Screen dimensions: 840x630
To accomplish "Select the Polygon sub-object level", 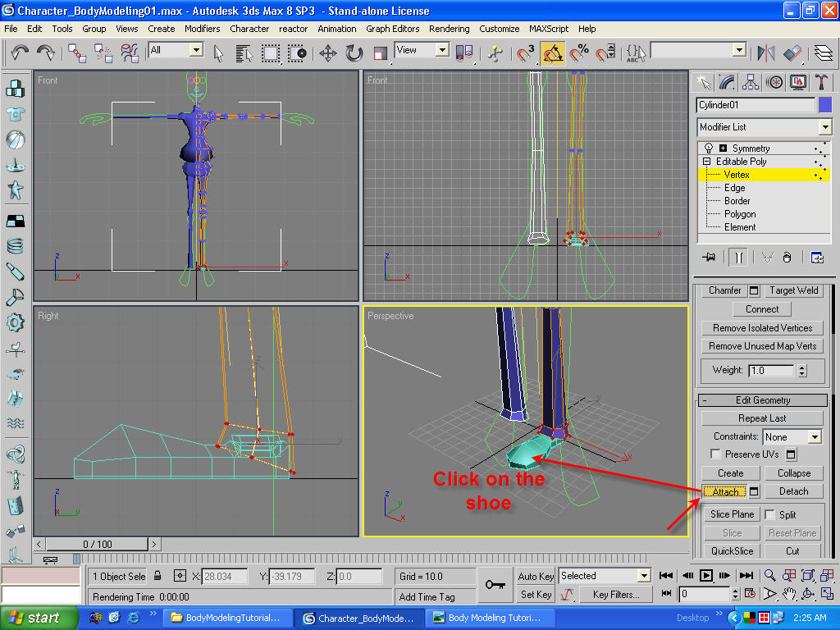I will 740,214.
